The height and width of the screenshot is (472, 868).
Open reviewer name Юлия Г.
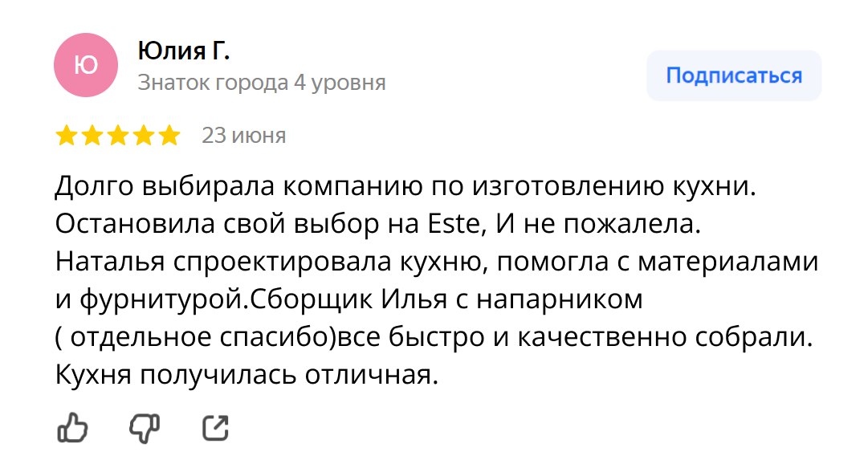coord(184,51)
